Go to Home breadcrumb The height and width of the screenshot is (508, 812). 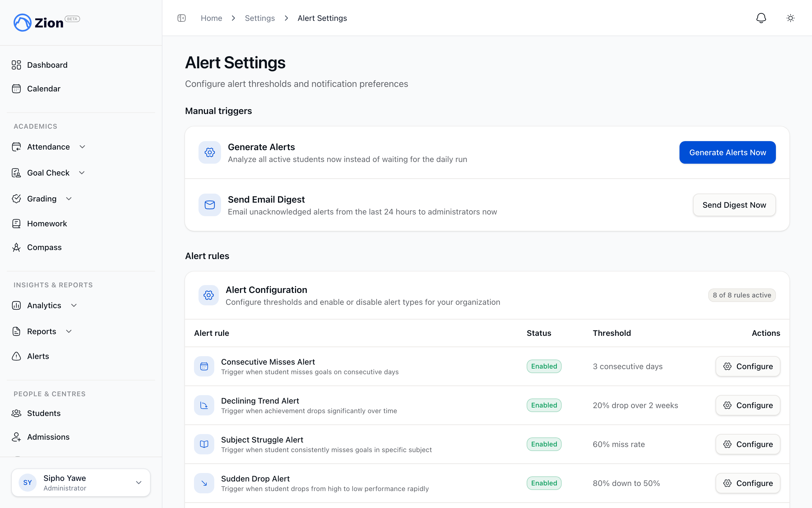[x=211, y=18]
